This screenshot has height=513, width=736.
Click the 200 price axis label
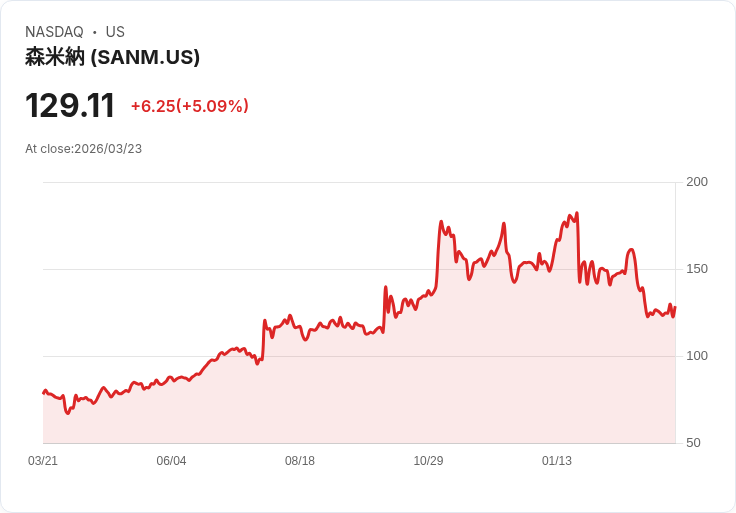pyautogui.click(x=697, y=182)
